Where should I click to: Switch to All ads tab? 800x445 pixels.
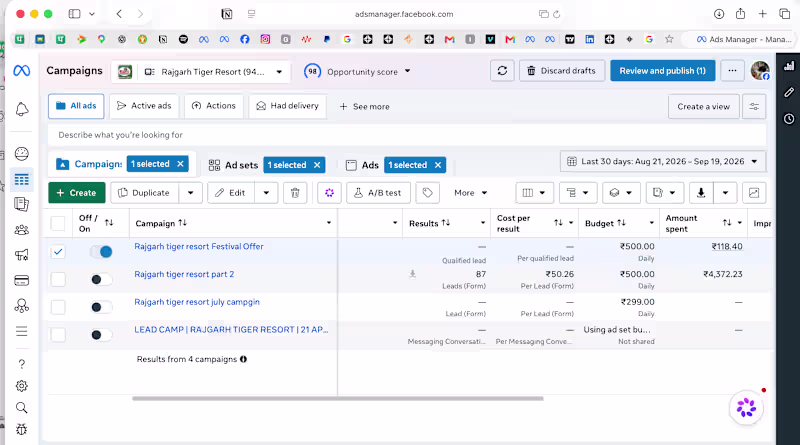[76, 106]
